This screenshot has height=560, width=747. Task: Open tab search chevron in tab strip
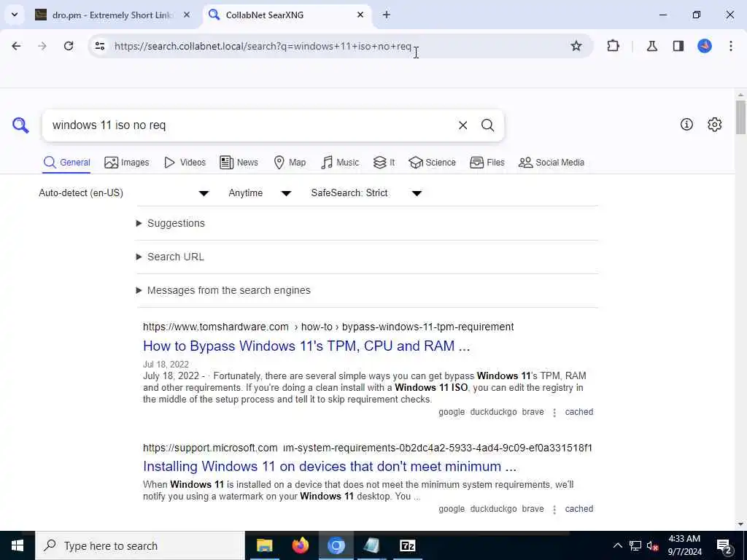[x=15, y=15]
